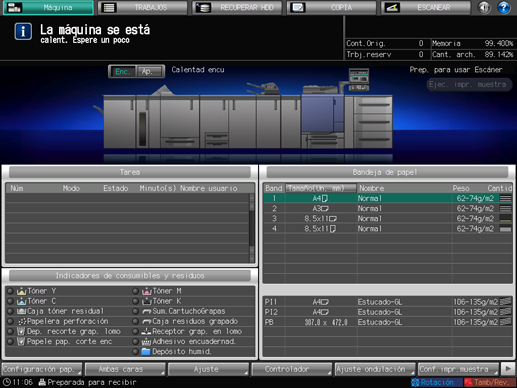Select the Tóner Y indicator icon
The width and height of the screenshot is (517, 388).
[x=22, y=291]
